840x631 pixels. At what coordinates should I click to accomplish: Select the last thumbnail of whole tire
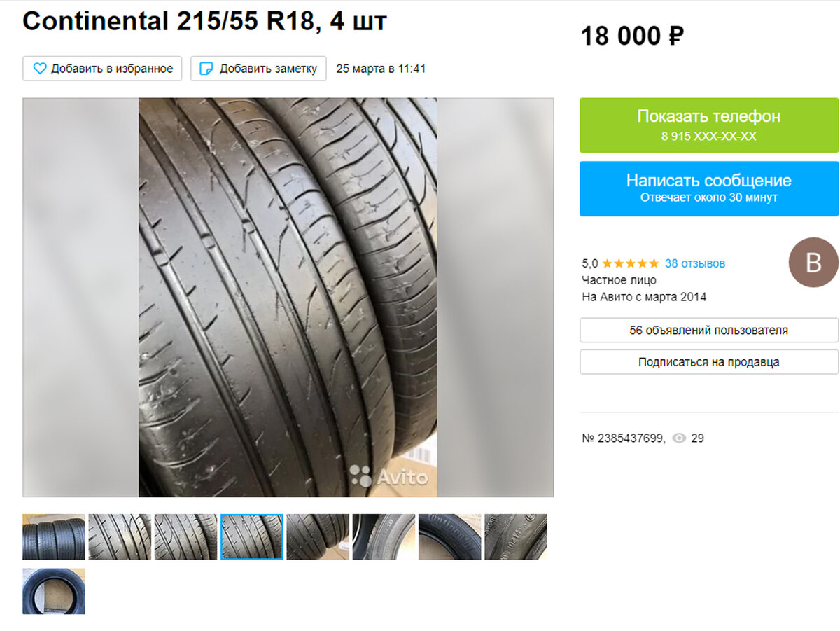click(x=54, y=591)
